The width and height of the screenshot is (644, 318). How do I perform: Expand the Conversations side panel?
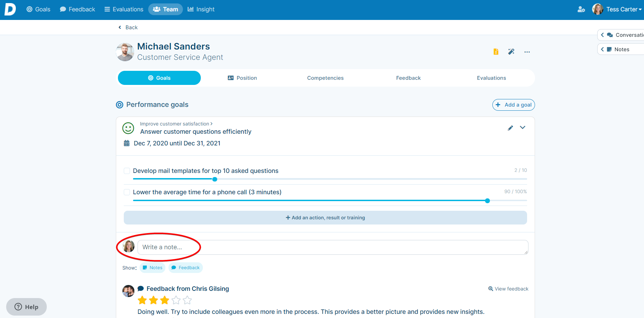[x=621, y=35]
